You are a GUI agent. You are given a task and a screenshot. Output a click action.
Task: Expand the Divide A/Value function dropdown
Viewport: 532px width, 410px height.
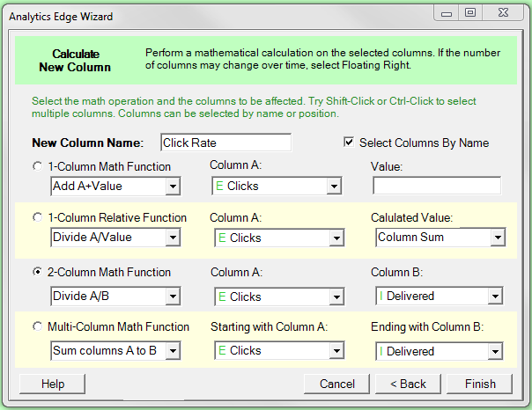[x=115, y=238]
